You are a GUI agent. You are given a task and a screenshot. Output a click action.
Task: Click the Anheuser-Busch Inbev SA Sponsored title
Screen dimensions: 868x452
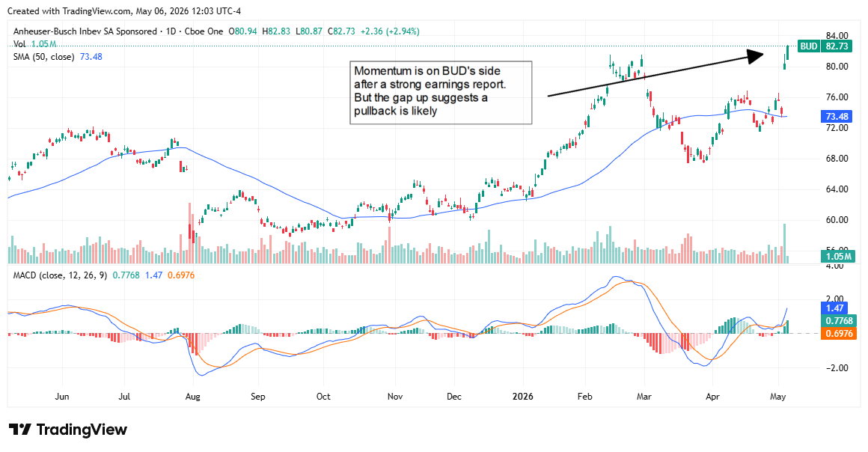pos(85,31)
